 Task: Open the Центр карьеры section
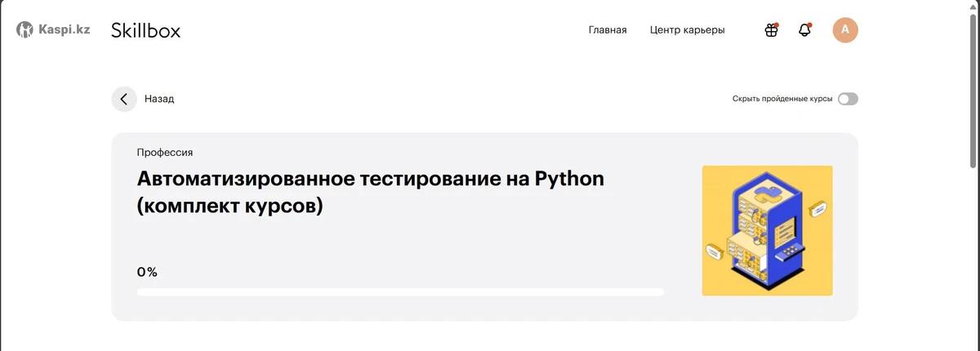pyautogui.click(x=687, y=30)
